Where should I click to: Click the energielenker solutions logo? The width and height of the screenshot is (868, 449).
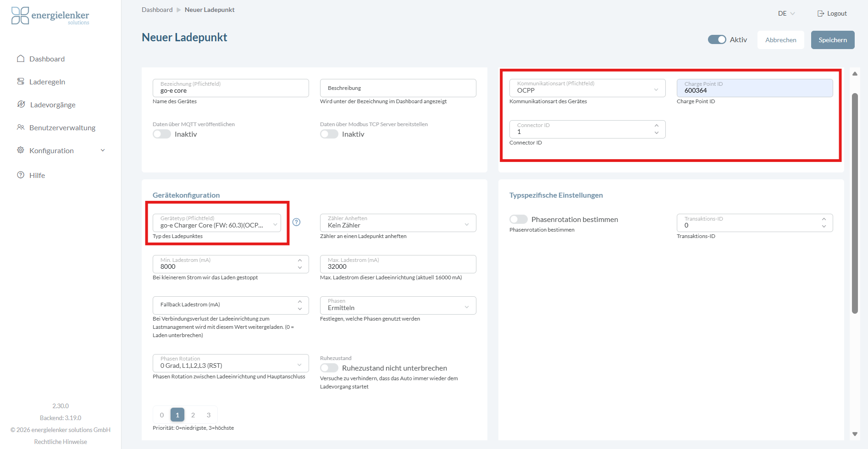[50, 16]
